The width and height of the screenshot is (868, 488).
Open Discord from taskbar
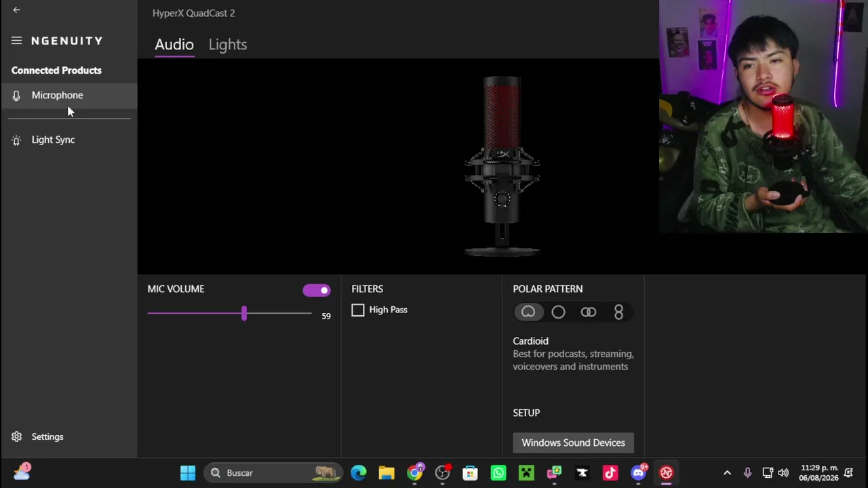(638, 473)
